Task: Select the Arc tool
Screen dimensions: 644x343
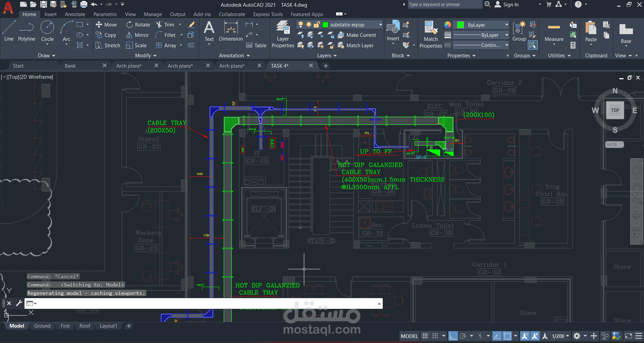Action: (x=66, y=31)
